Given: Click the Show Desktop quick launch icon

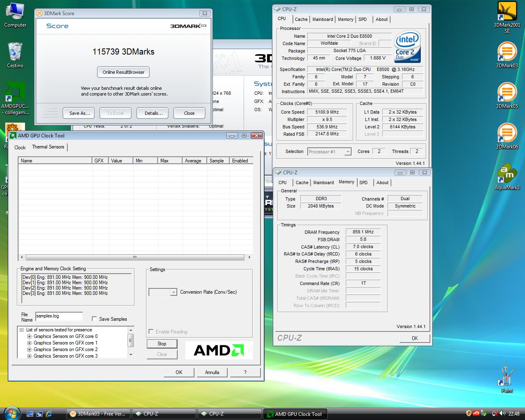Looking at the screenshot, I should (x=30, y=414).
